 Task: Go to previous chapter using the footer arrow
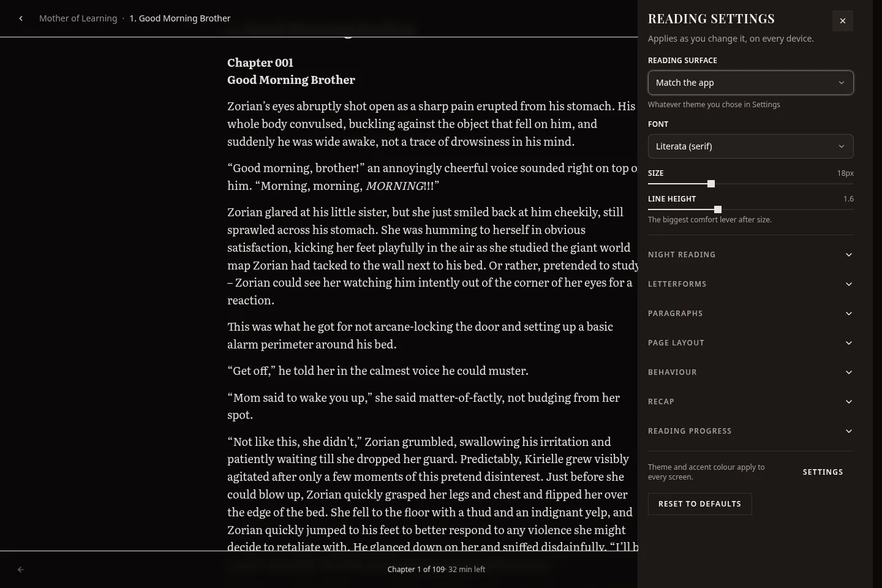[x=21, y=570]
